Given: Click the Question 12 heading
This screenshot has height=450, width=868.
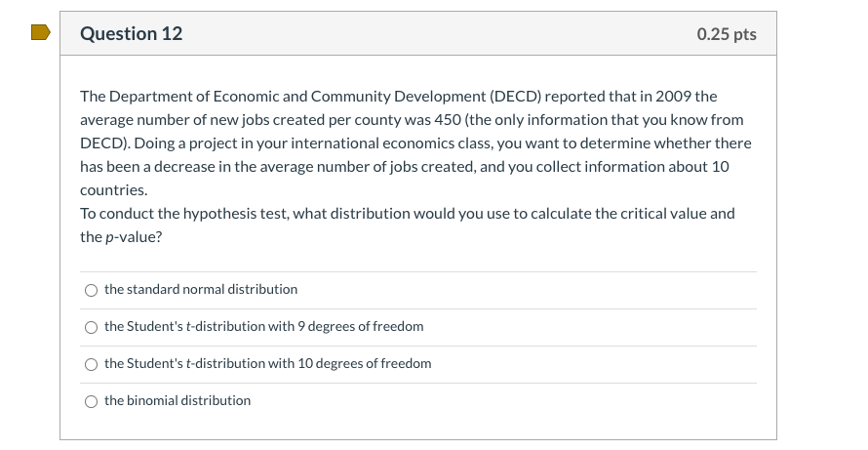Looking at the screenshot, I should point(131,34).
